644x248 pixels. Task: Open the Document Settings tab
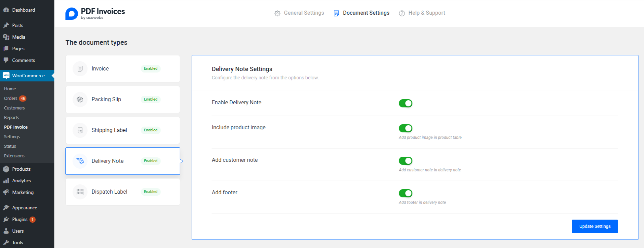point(361,13)
